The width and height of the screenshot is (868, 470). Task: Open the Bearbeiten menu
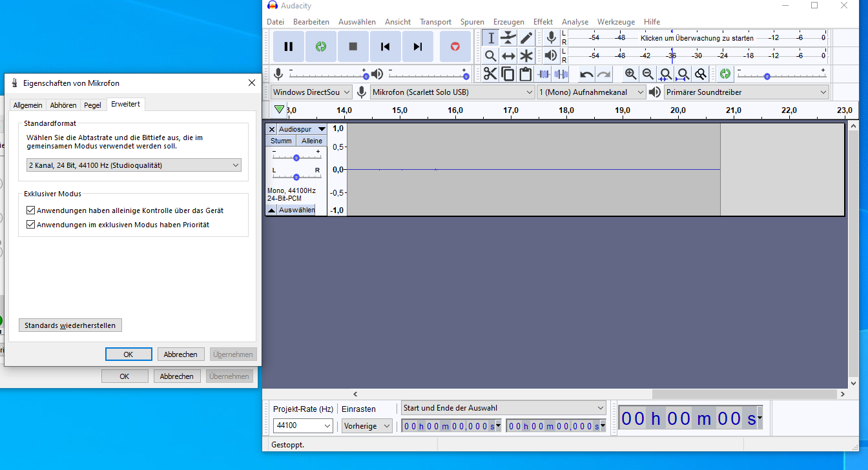(x=311, y=22)
